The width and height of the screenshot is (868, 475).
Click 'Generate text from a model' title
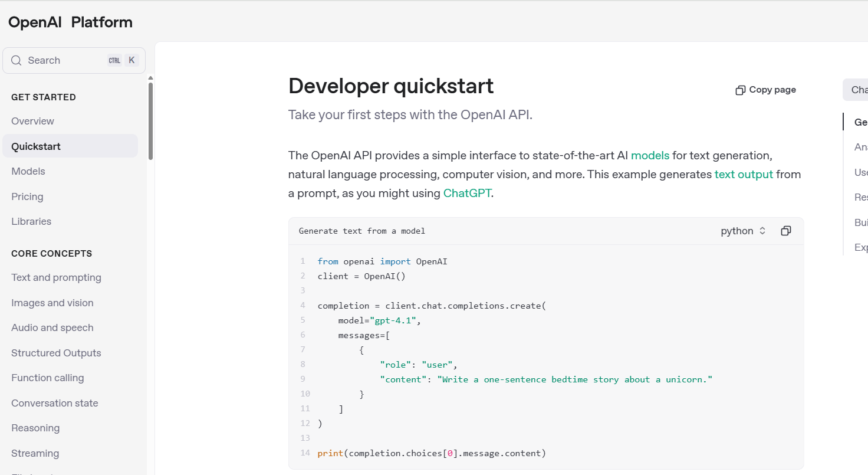pyautogui.click(x=362, y=231)
